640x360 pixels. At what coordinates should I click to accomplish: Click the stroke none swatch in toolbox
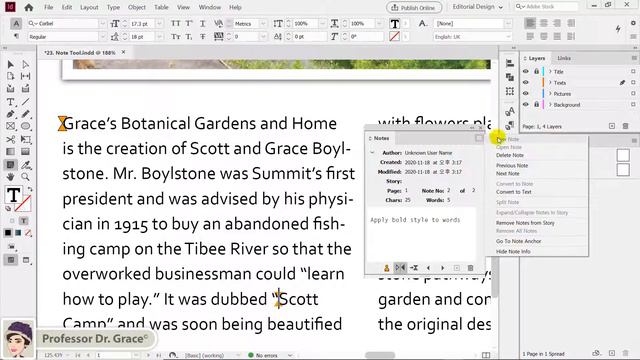click(23, 203)
